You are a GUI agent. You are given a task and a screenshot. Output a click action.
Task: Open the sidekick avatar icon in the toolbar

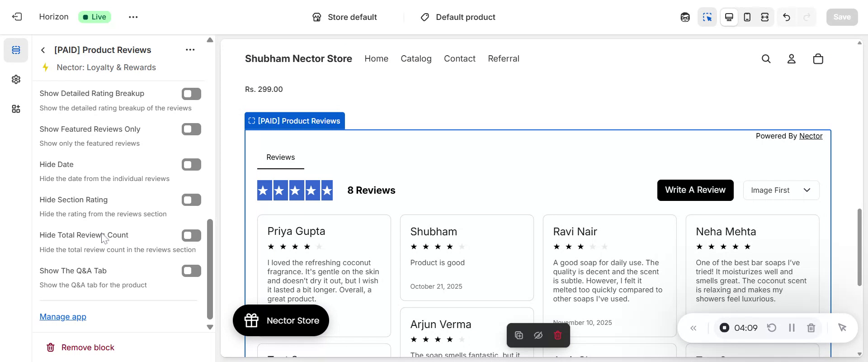(685, 17)
